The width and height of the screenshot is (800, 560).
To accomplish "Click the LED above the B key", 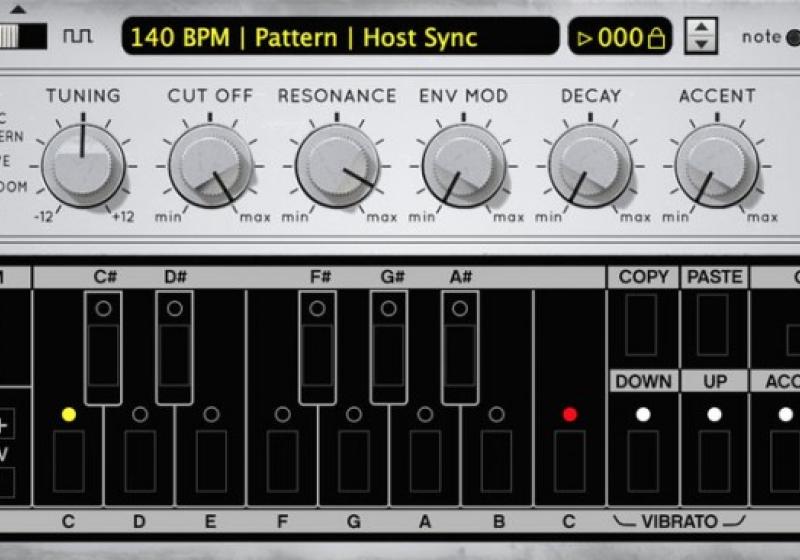I will [x=496, y=415].
